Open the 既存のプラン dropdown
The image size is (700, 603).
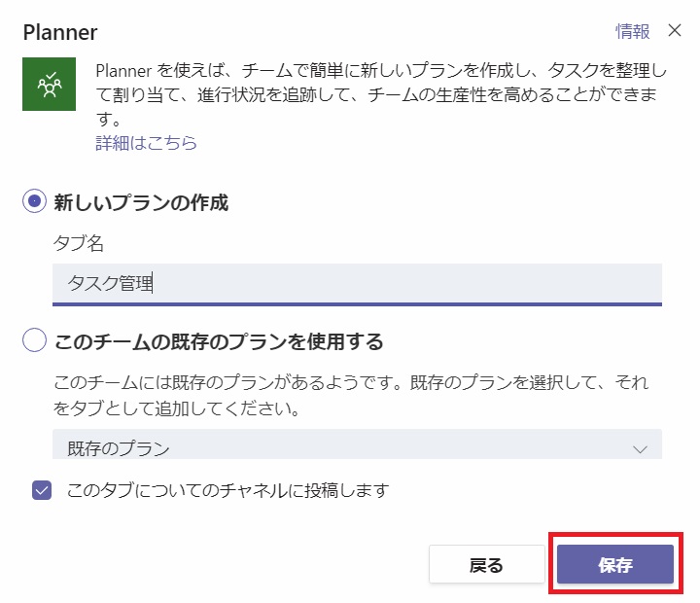(357, 444)
